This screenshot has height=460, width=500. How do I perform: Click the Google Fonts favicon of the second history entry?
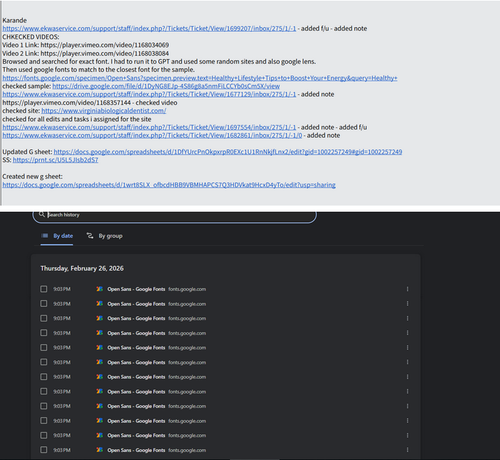(x=99, y=304)
